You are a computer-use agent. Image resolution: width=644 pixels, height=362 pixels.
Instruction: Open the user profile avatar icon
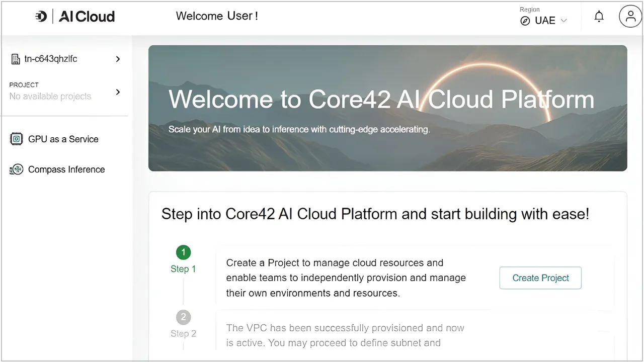point(630,16)
